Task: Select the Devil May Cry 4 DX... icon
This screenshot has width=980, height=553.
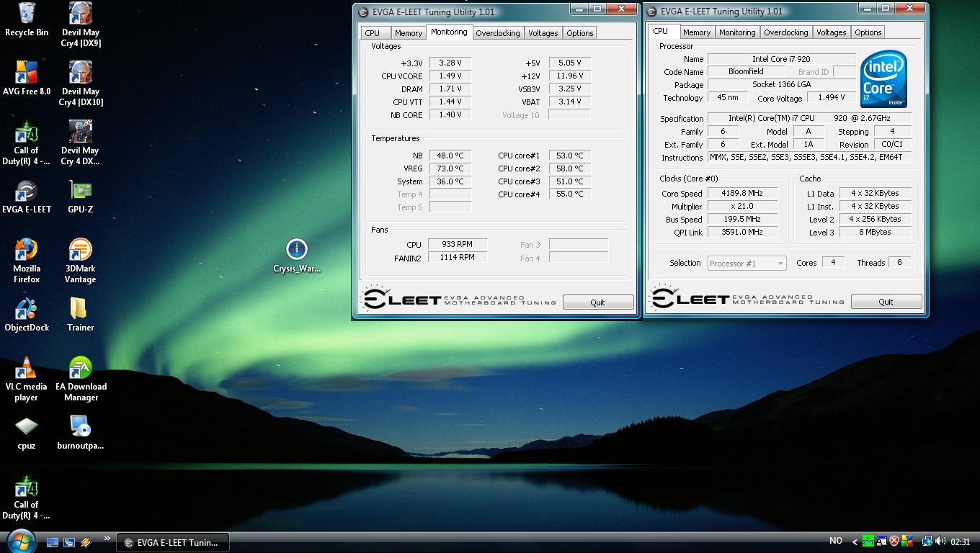Action: (x=80, y=143)
